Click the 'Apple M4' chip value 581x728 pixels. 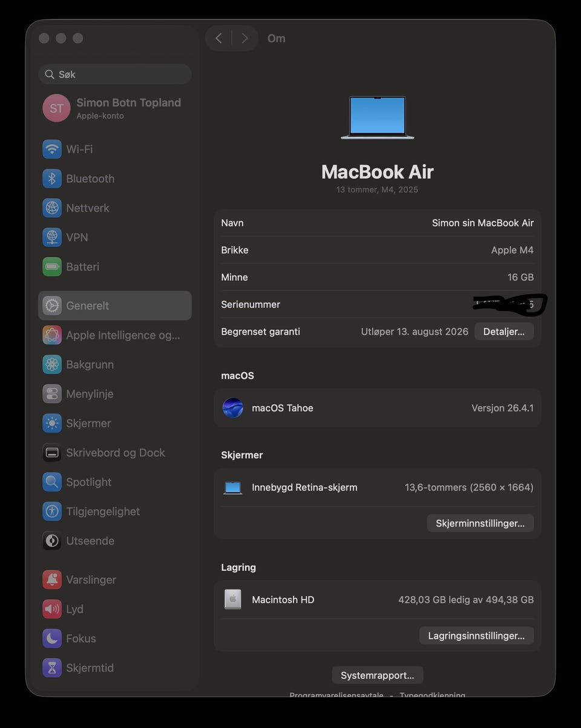pyautogui.click(x=513, y=250)
